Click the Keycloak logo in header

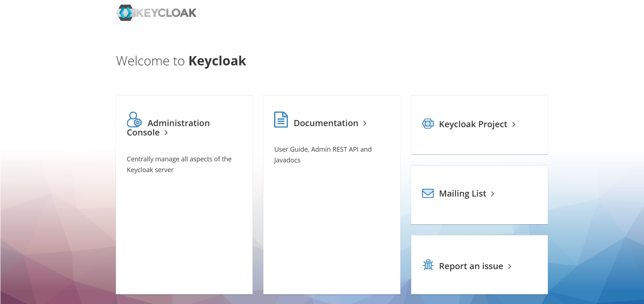click(156, 13)
